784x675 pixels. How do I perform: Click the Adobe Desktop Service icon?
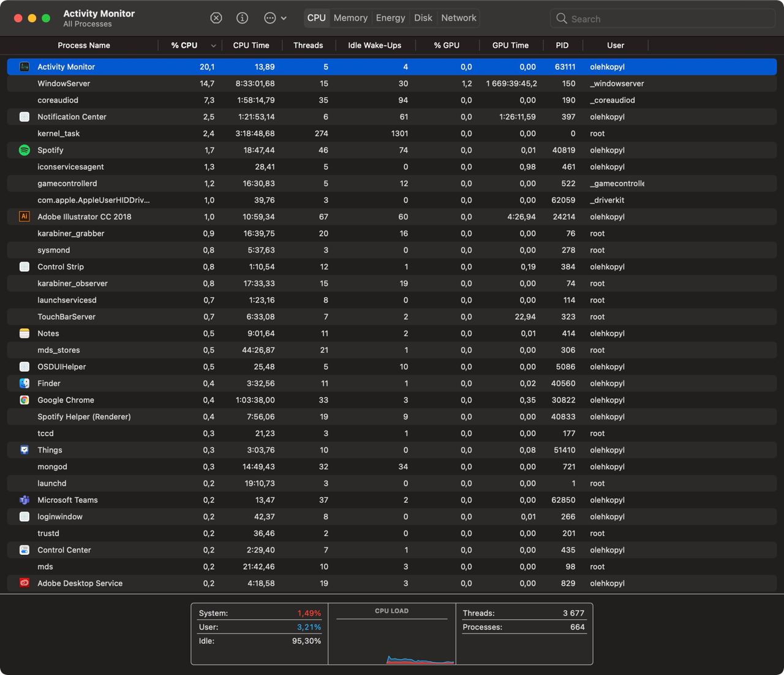24,583
